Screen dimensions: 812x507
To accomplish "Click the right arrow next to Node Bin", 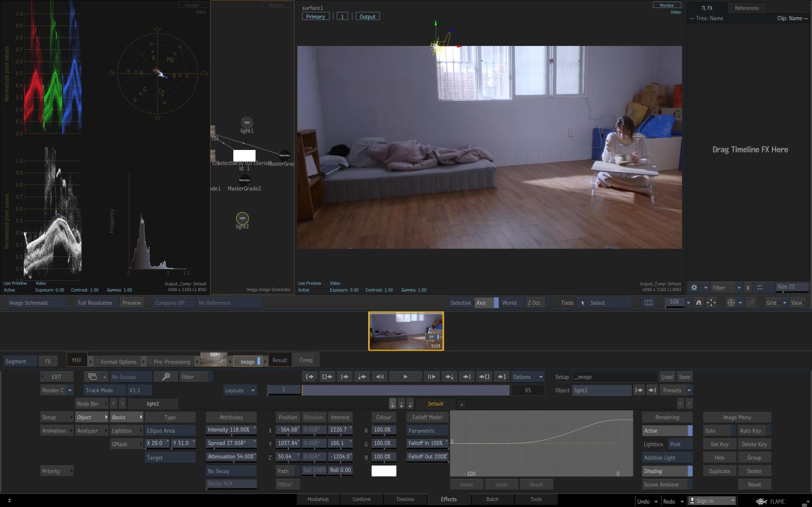I will 122,404.
